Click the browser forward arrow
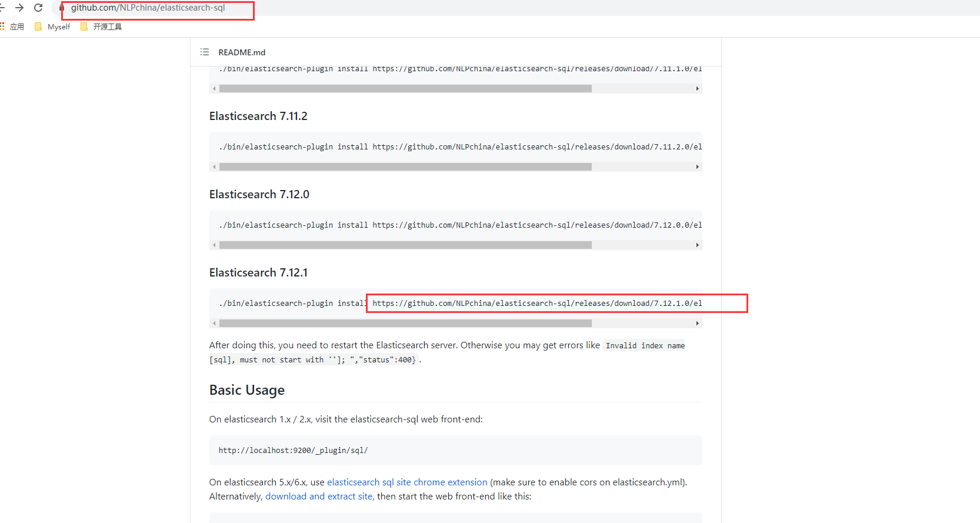 (x=19, y=8)
